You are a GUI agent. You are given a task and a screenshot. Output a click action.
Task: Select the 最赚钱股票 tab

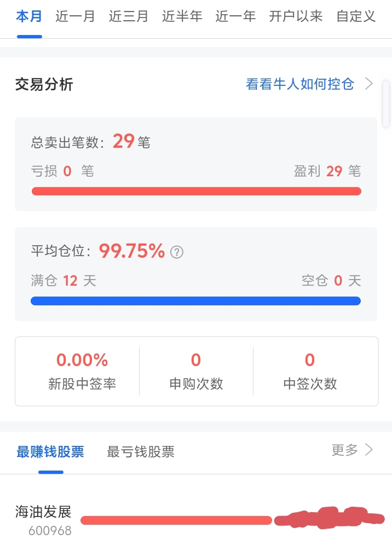pyautogui.click(x=50, y=452)
